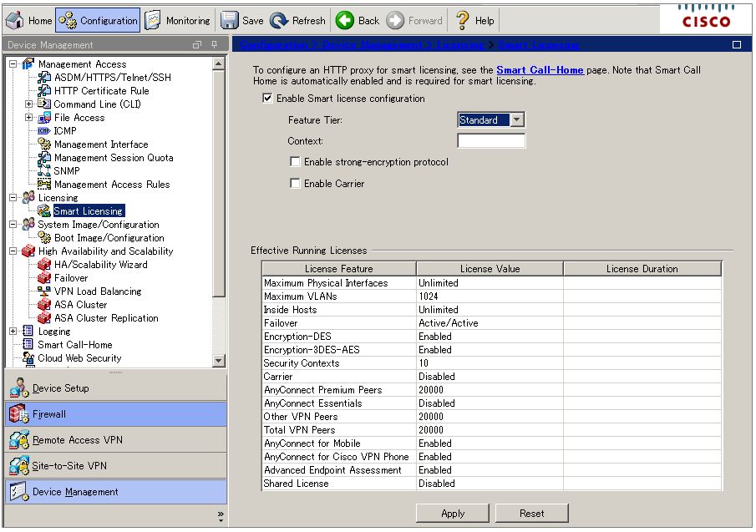Apply the smart licensing settings
756x532 pixels.
pos(452,514)
